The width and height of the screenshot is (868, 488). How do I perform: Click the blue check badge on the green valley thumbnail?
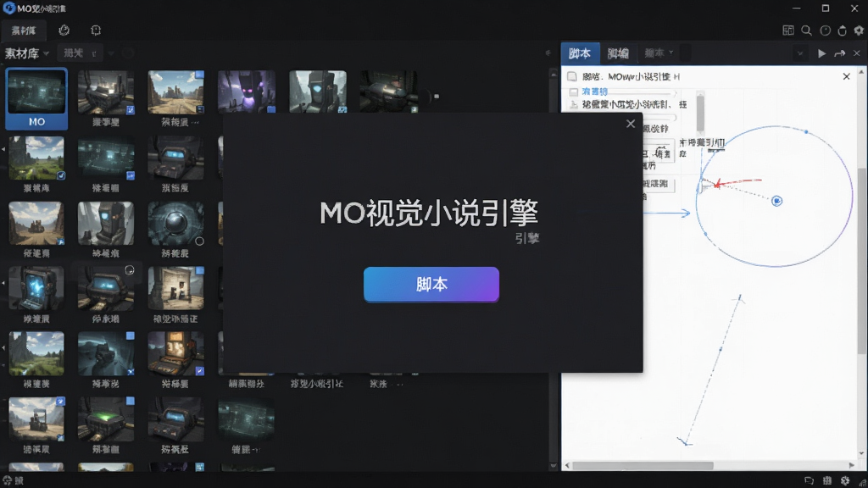[x=61, y=176]
